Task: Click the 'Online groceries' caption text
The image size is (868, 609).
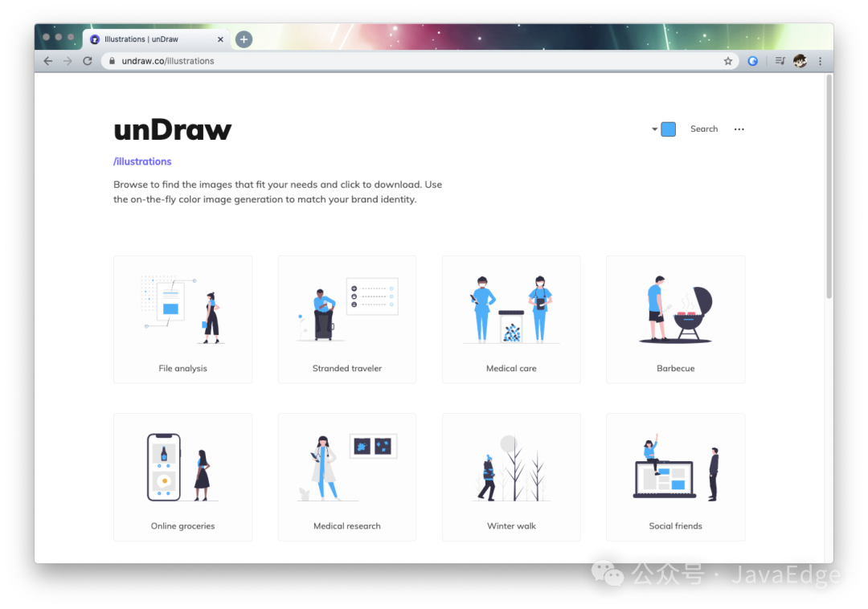Action: 182,526
